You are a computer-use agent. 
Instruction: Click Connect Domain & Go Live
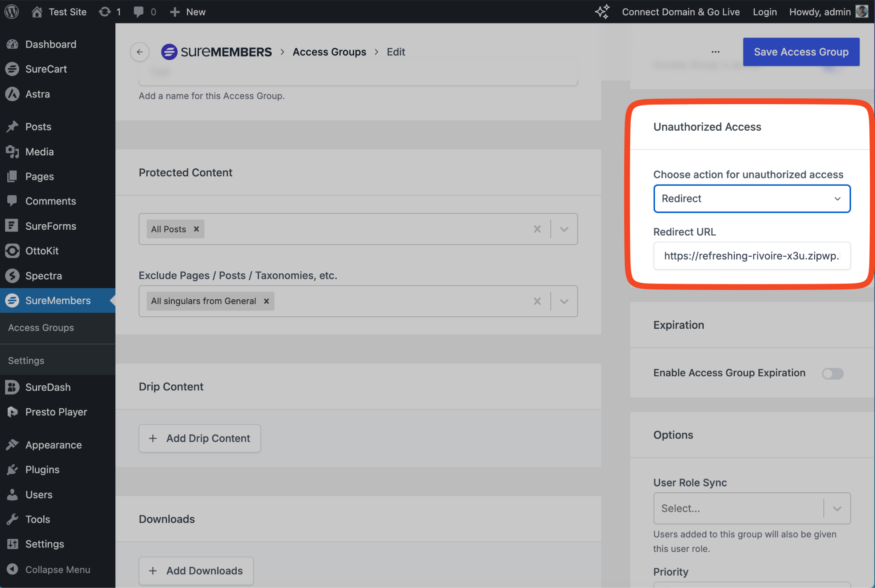tap(681, 12)
